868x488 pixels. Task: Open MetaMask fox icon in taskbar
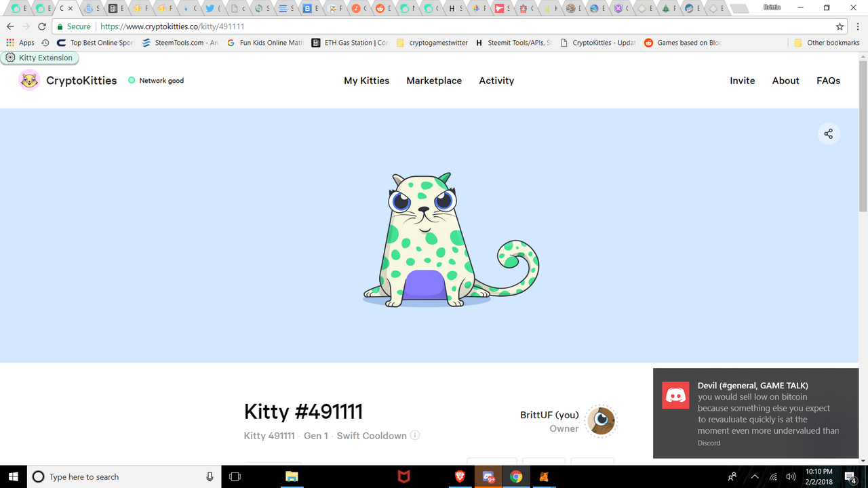coord(544,476)
